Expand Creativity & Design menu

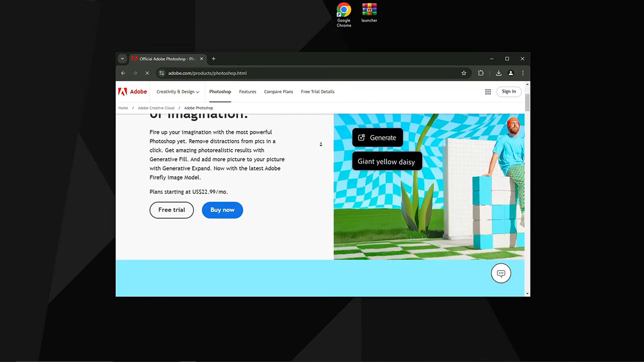[x=178, y=92]
